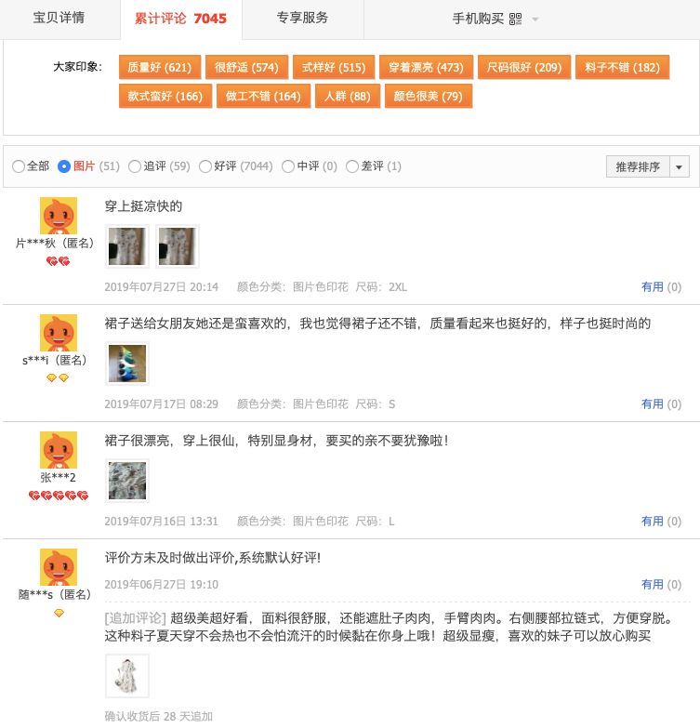Click the 质量好 (621) impression tag

pyautogui.click(x=160, y=67)
